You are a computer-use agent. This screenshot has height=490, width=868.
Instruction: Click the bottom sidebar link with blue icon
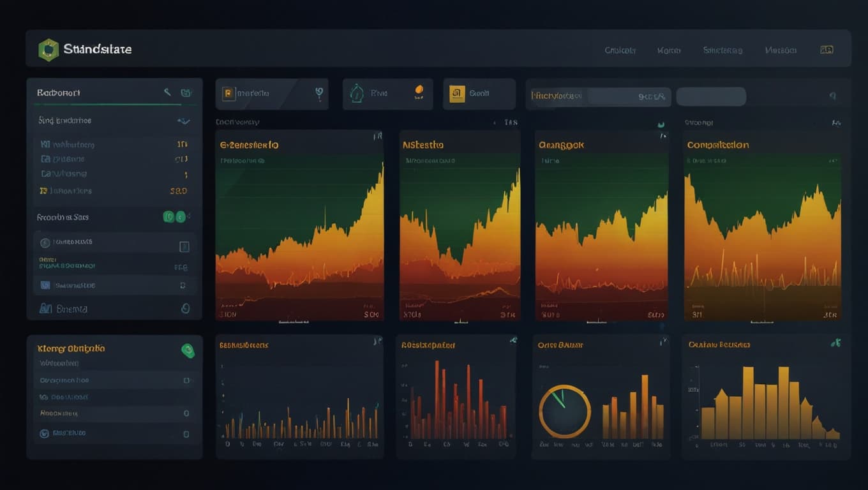click(63, 309)
